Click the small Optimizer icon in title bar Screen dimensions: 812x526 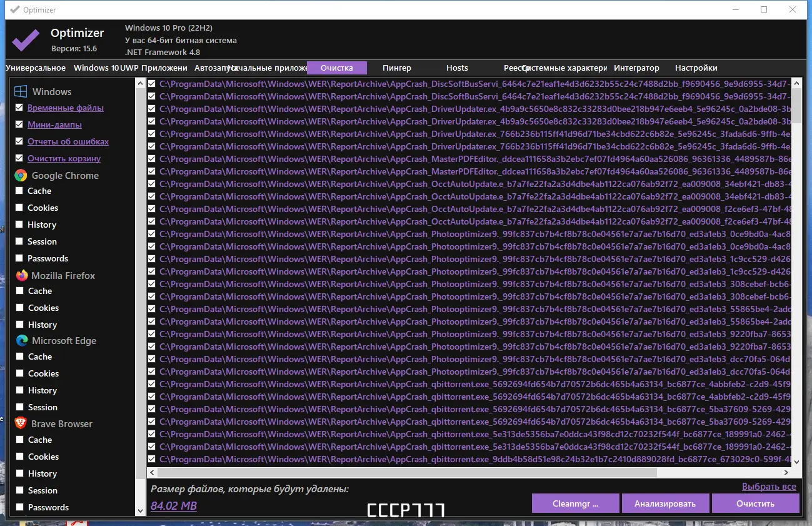(x=15, y=9)
